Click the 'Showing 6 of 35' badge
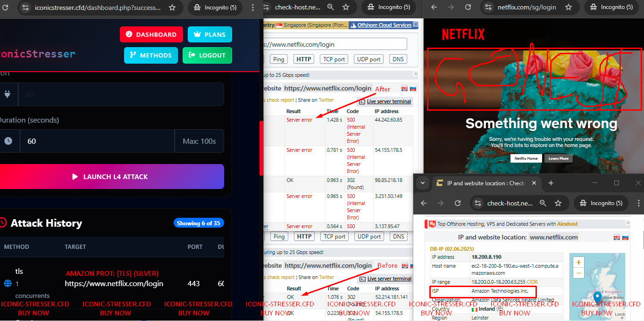The image size is (644, 321). click(x=199, y=223)
